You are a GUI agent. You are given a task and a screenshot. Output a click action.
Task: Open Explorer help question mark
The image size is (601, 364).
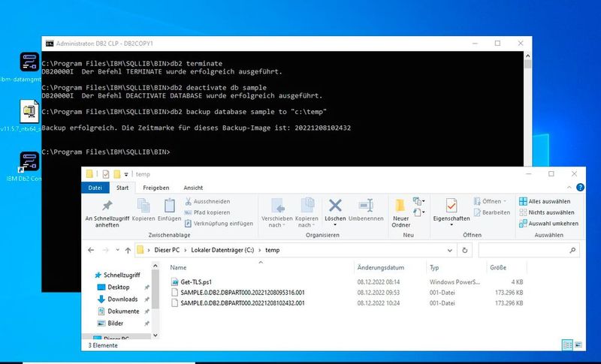[x=580, y=187]
